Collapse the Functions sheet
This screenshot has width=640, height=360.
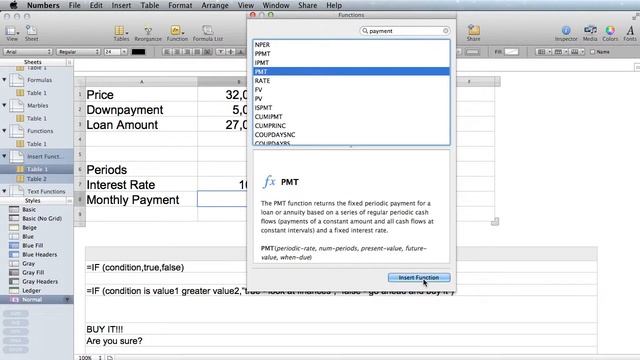tap(4, 131)
